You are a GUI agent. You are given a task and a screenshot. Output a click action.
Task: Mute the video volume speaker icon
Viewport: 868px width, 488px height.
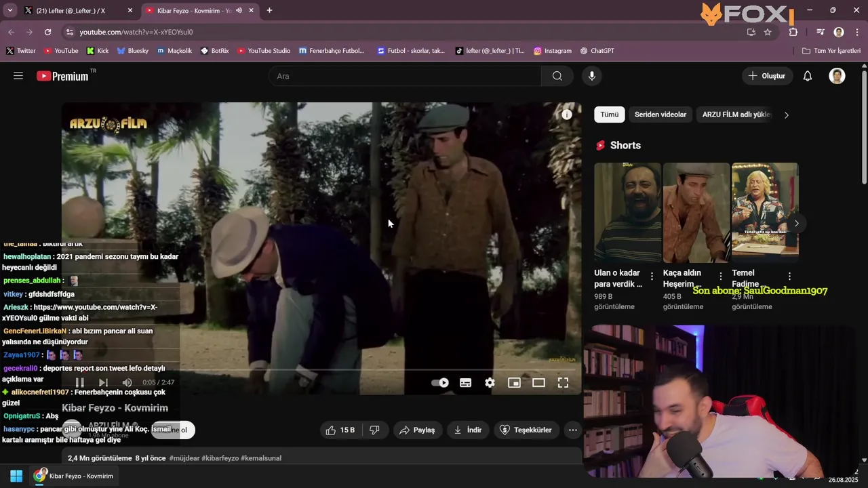[127, 383]
